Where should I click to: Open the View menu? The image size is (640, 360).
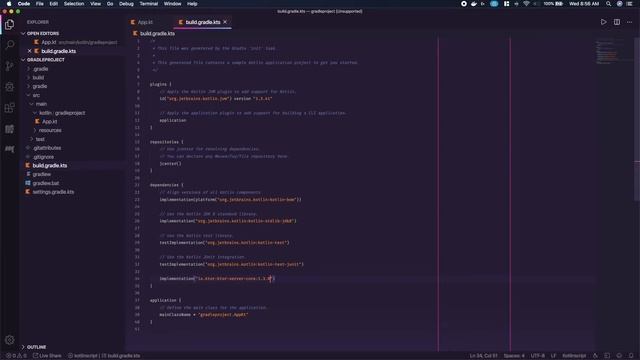tap(96, 4)
